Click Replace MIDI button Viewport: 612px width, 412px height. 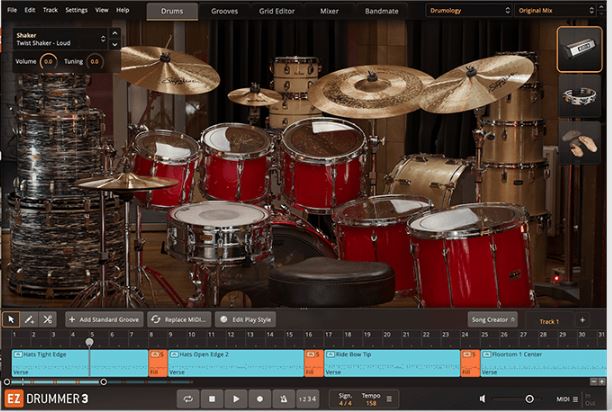pyautogui.click(x=179, y=320)
